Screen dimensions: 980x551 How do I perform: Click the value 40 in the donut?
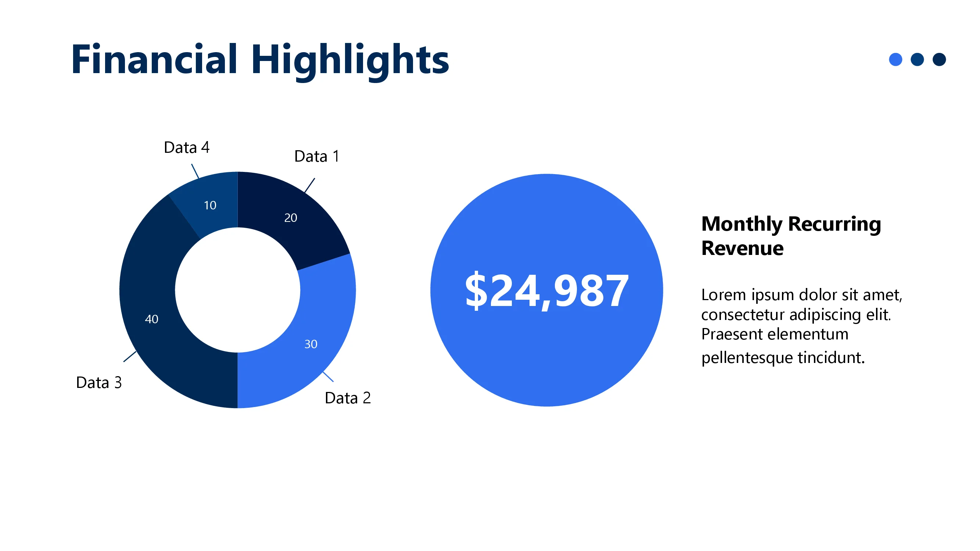[151, 319]
